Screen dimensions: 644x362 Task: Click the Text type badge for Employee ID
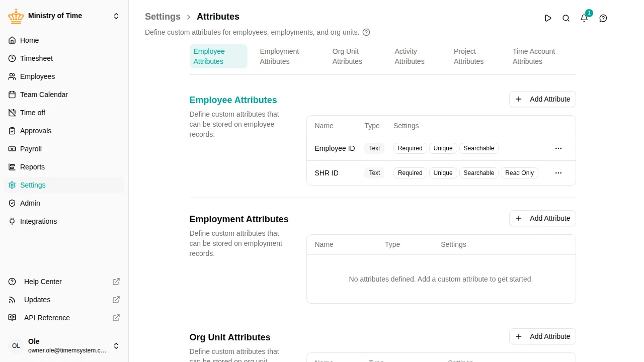pos(374,148)
